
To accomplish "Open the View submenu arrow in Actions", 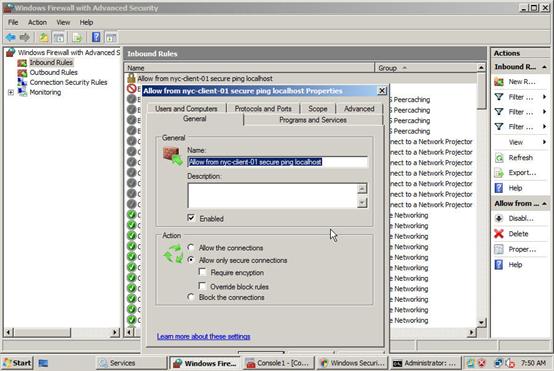I will coord(544,142).
